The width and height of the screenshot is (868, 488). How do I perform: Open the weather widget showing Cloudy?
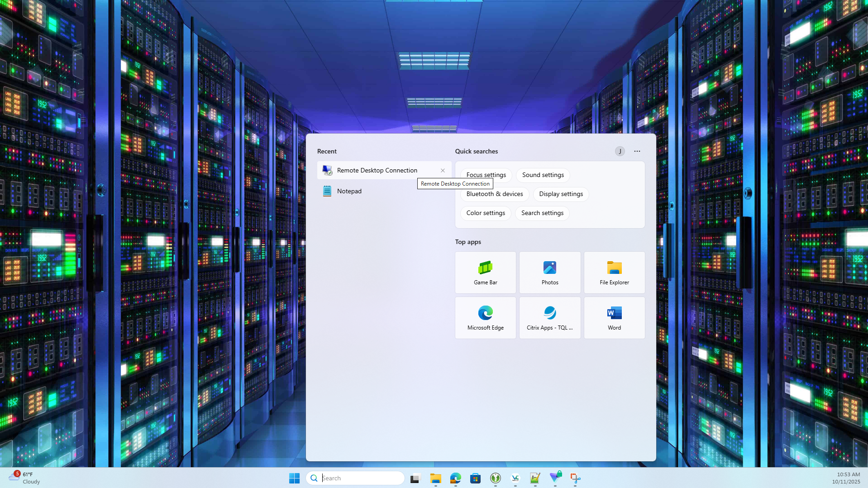click(x=25, y=478)
